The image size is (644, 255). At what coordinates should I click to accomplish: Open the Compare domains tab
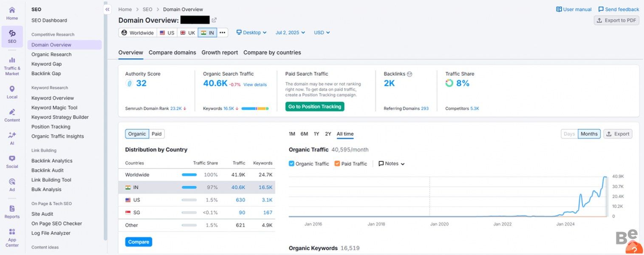(x=172, y=53)
